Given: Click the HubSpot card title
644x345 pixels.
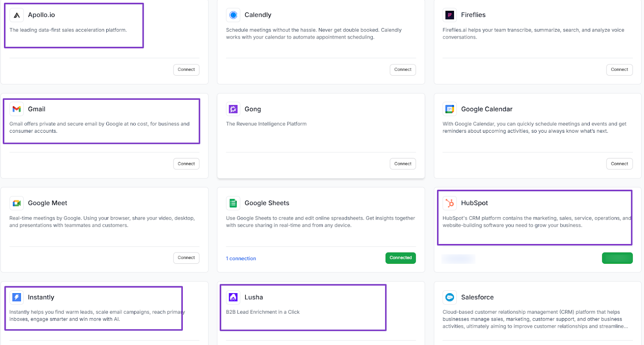Looking at the screenshot, I should tap(475, 203).
